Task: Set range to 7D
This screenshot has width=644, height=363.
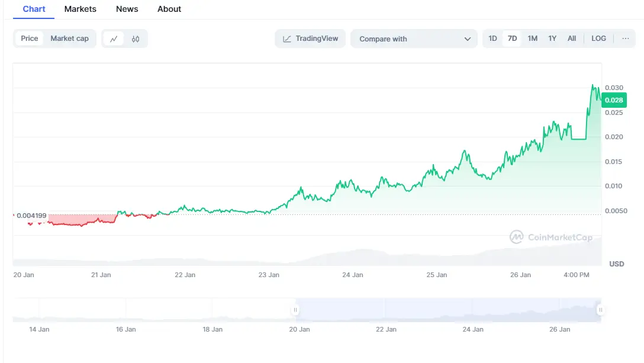Action: [x=512, y=38]
